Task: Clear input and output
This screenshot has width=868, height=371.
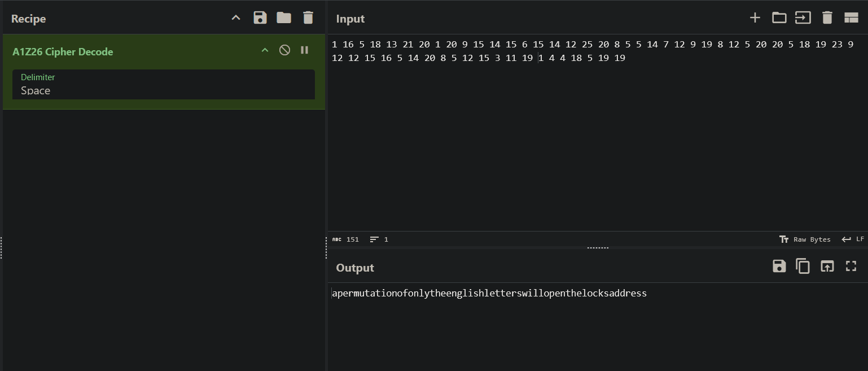Action: click(x=827, y=18)
